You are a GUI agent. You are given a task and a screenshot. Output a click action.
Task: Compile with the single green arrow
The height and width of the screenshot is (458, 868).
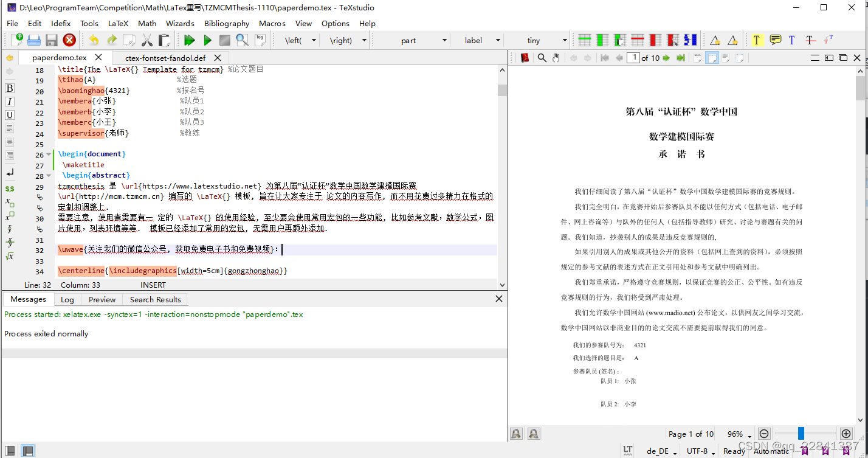click(x=207, y=40)
